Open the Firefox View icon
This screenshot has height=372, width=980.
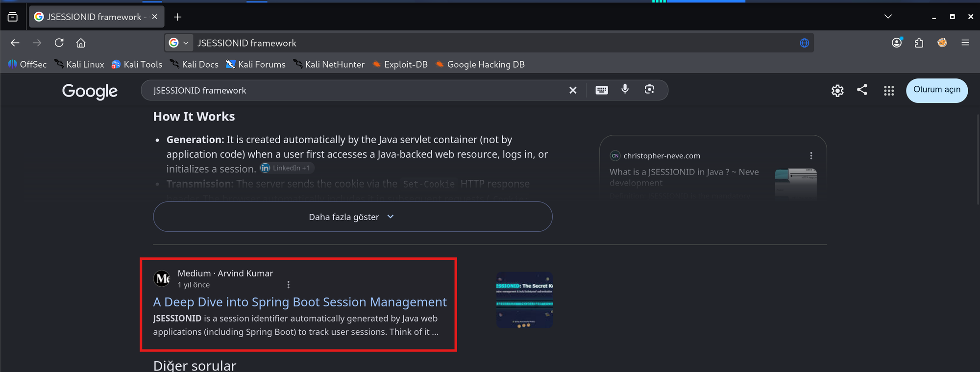tap(13, 17)
